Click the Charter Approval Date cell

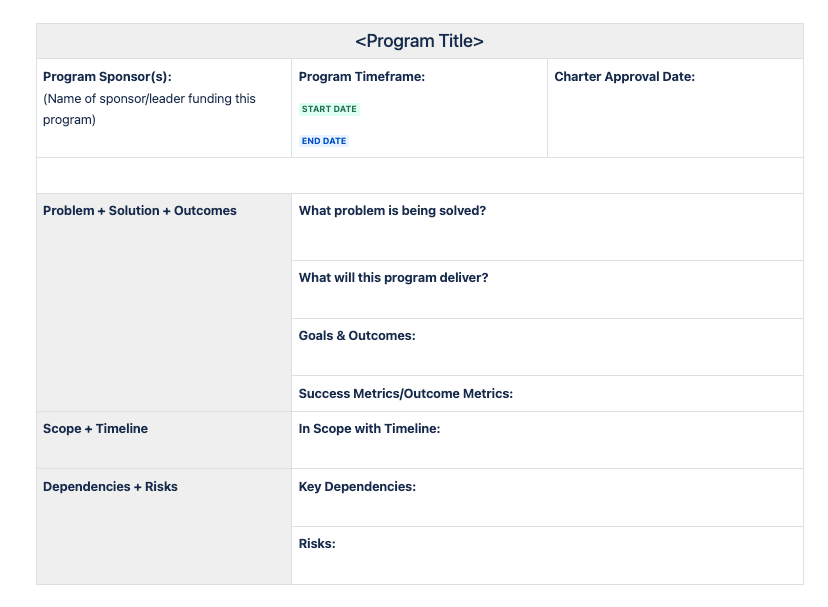(675, 108)
